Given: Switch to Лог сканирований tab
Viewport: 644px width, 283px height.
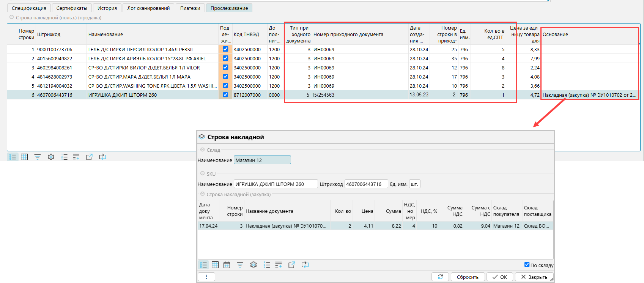Looking at the screenshot, I should point(148,8).
